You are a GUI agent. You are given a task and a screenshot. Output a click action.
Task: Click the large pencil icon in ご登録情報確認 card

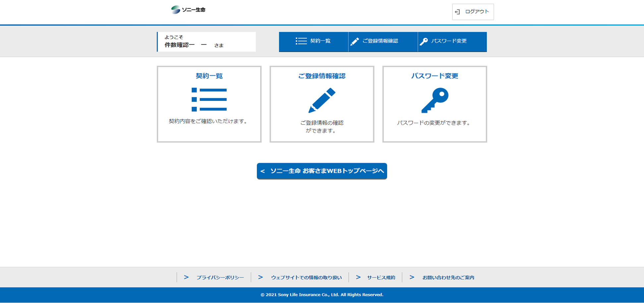(322, 100)
